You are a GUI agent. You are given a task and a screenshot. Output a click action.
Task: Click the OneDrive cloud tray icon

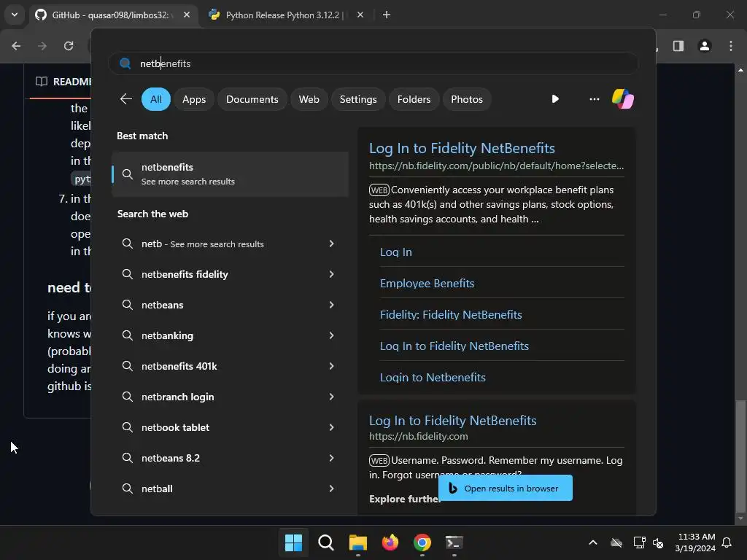(616, 542)
